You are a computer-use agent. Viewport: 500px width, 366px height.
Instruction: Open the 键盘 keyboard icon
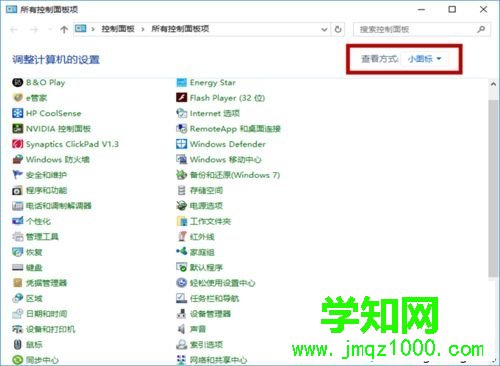17,267
